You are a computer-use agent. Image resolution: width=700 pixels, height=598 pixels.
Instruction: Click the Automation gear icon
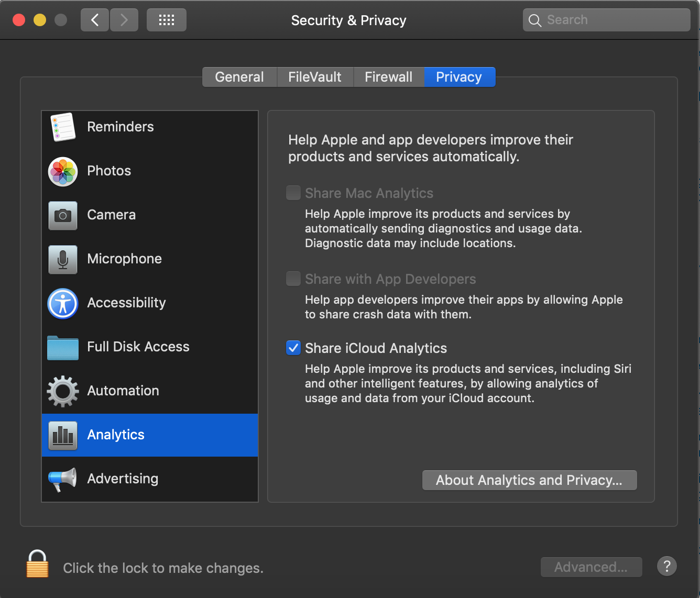(63, 391)
